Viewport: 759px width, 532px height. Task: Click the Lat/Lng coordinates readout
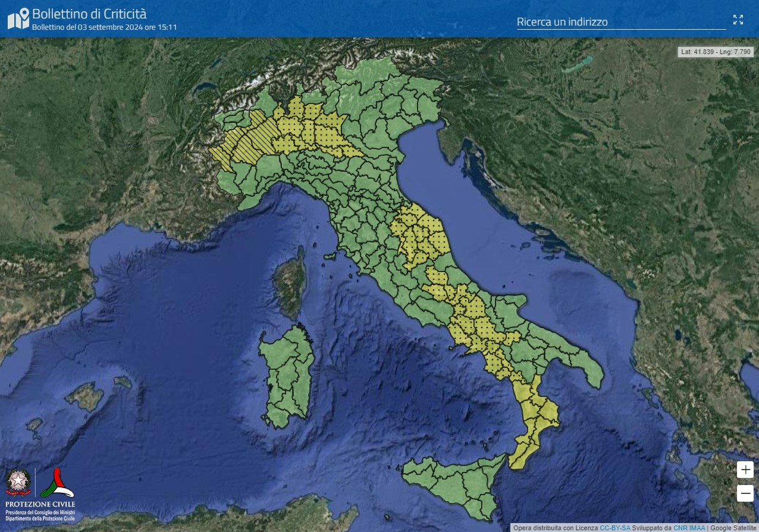[x=716, y=52]
